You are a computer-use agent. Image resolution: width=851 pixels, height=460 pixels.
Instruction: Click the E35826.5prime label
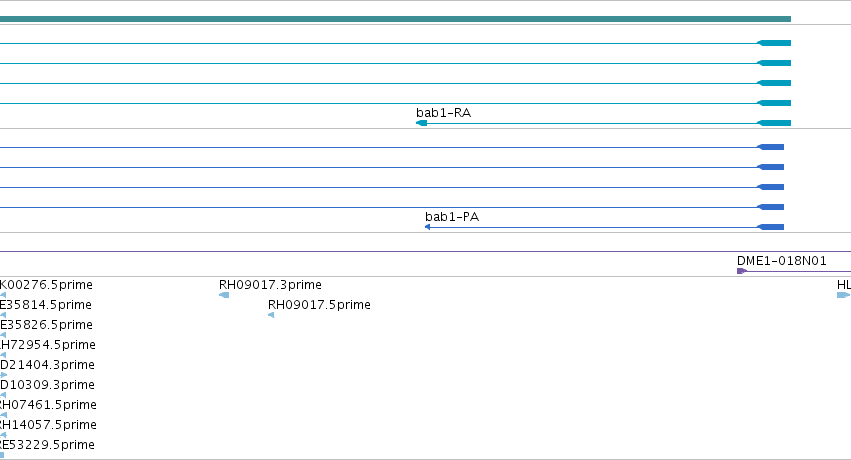click(46, 325)
